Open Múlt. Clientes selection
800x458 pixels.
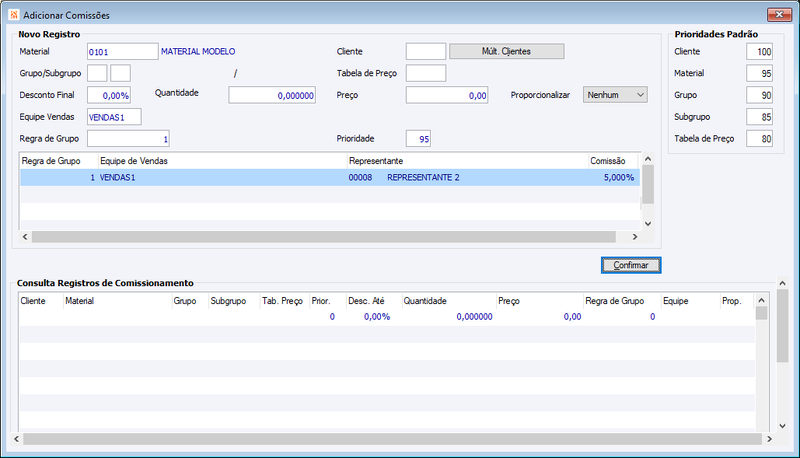pyautogui.click(x=506, y=52)
